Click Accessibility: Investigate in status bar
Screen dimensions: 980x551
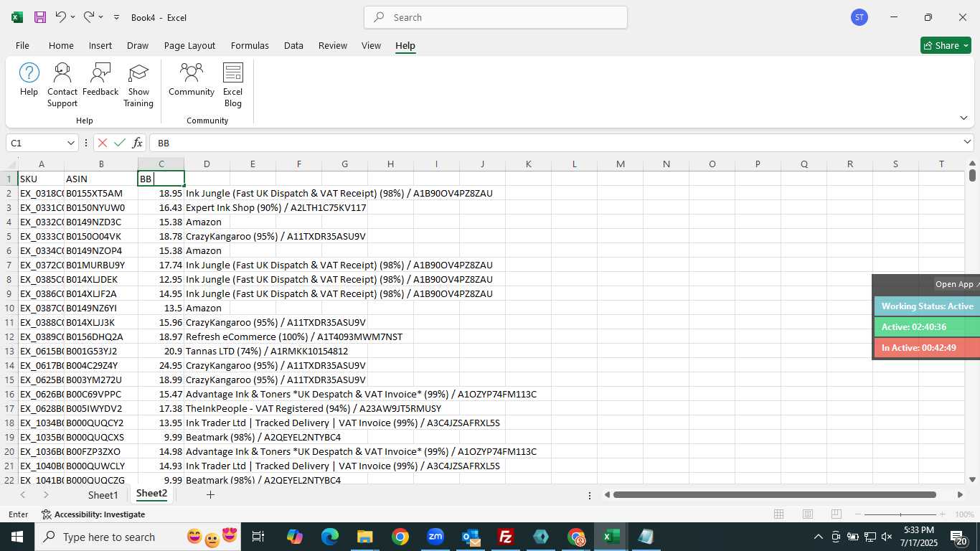pyautogui.click(x=93, y=514)
